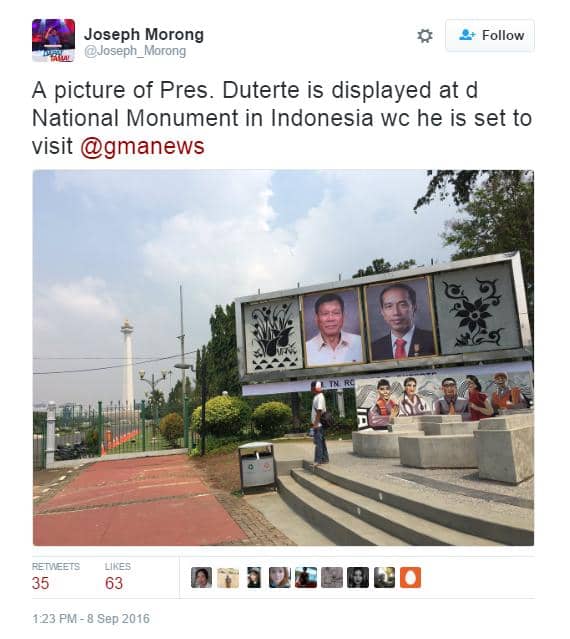Open the fifth liker avatar
This screenshot has width=570, height=639.
click(306, 577)
